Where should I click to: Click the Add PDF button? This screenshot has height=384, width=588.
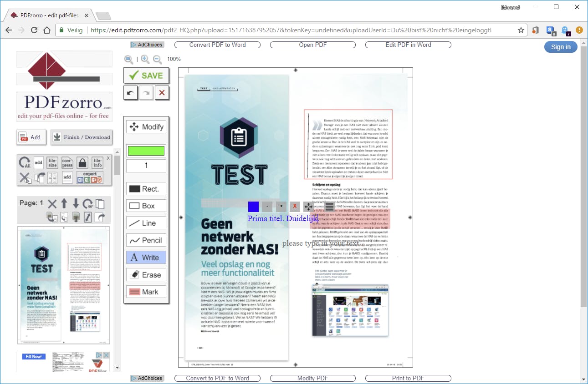coord(31,137)
